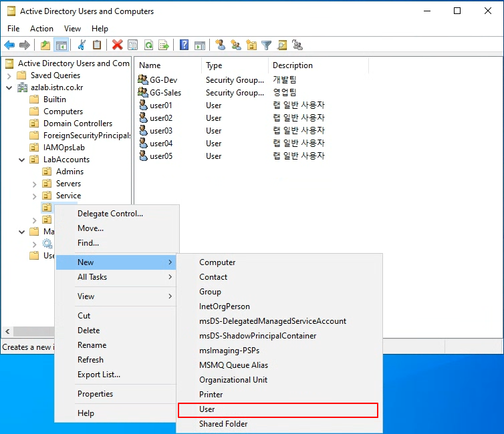Click the user01 account icon

coord(143,105)
